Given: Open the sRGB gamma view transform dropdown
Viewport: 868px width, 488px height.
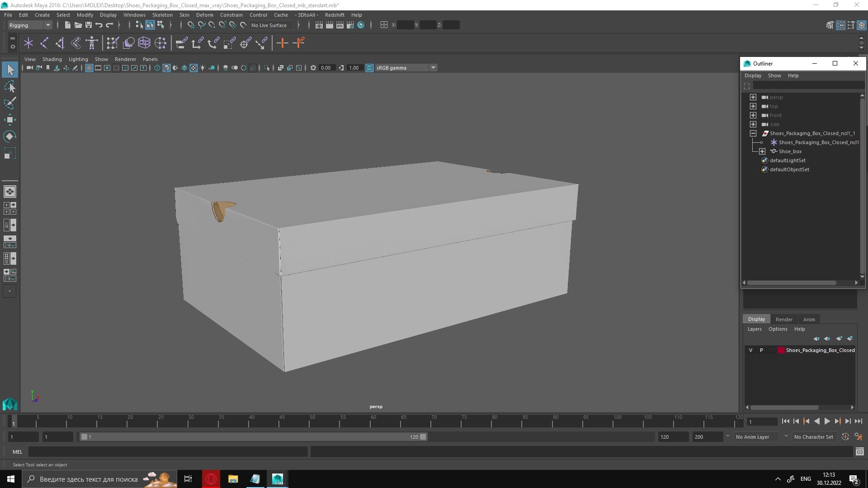Looking at the screenshot, I should click(x=406, y=68).
